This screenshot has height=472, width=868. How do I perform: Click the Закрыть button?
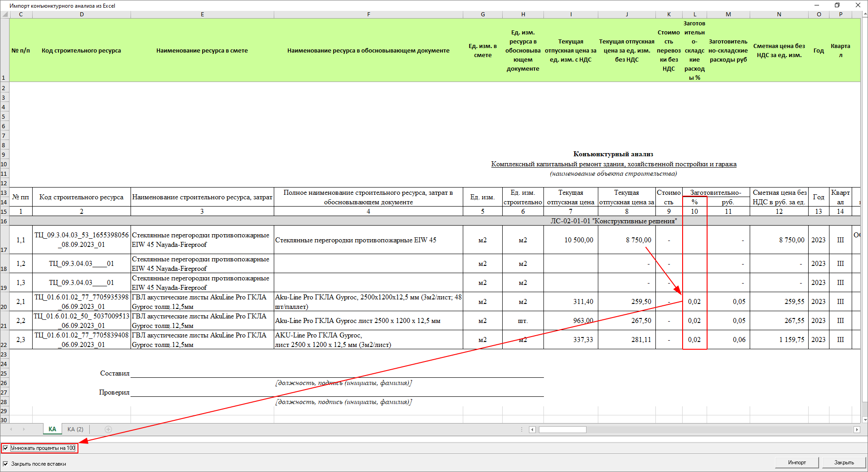coord(844,462)
